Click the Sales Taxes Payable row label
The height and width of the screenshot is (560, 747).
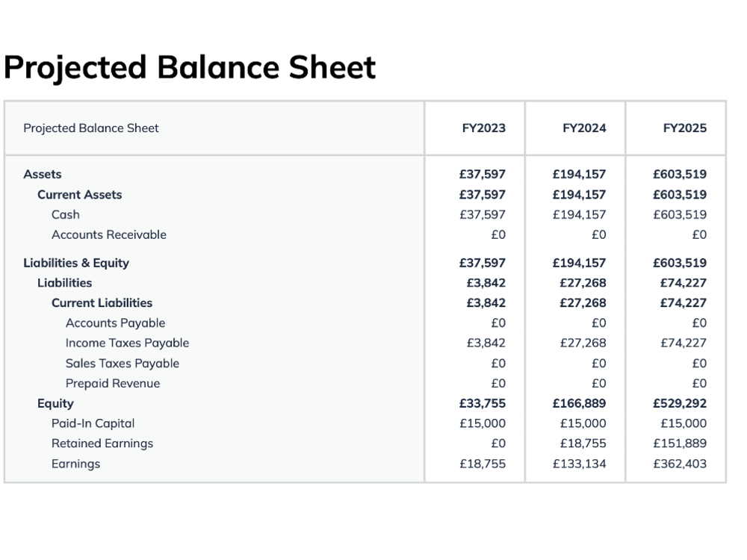(x=123, y=364)
